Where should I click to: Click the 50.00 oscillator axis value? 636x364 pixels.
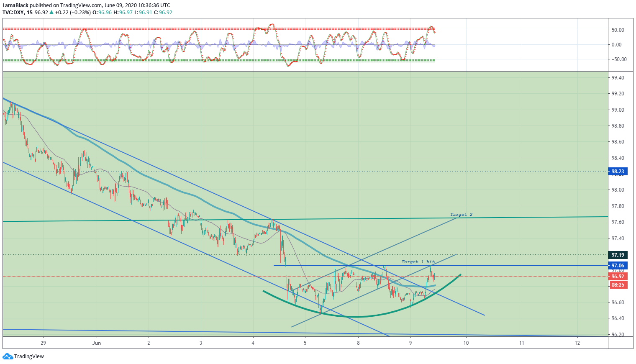pyautogui.click(x=618, y=30)
